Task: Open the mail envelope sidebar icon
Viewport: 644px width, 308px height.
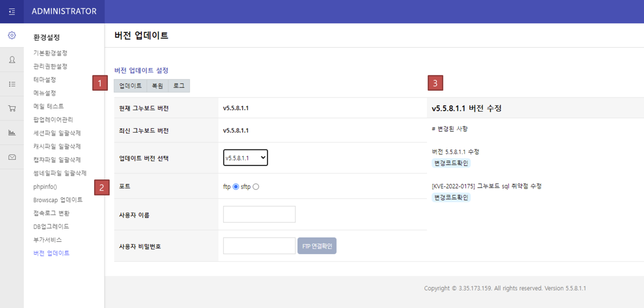Action: click(12, 157)
